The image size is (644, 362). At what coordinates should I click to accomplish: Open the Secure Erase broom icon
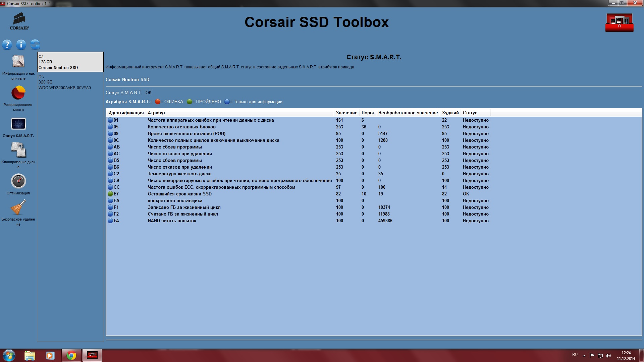click(x=18, y=207)
